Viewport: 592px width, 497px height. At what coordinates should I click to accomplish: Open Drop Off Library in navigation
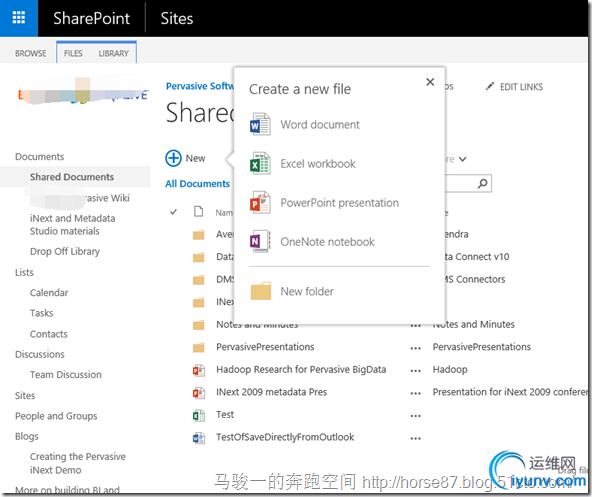pyautogui.click(x=65, y=252)
